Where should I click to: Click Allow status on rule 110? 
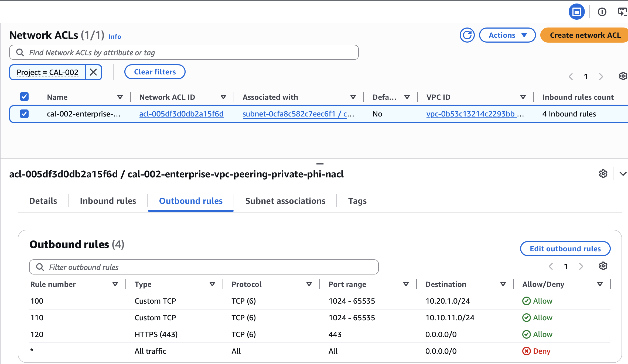[x=537, y=318]
